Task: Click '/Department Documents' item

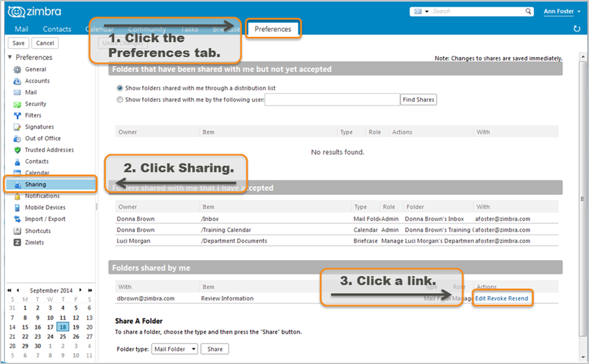Action: coord(234,241)
